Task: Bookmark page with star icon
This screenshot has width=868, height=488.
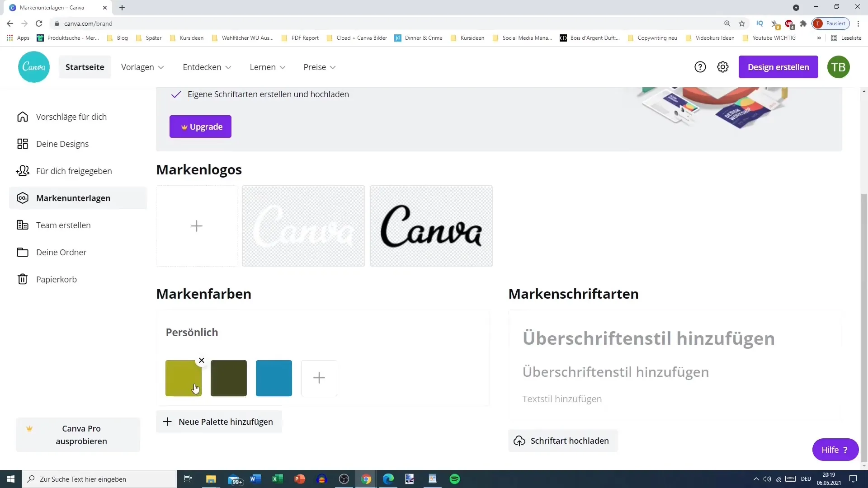Action: coord(742,23)
